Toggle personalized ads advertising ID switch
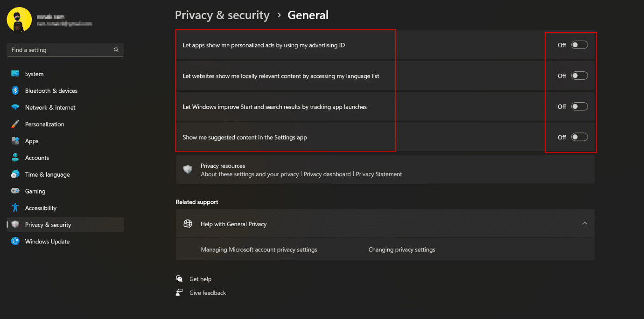 point(579,45)
